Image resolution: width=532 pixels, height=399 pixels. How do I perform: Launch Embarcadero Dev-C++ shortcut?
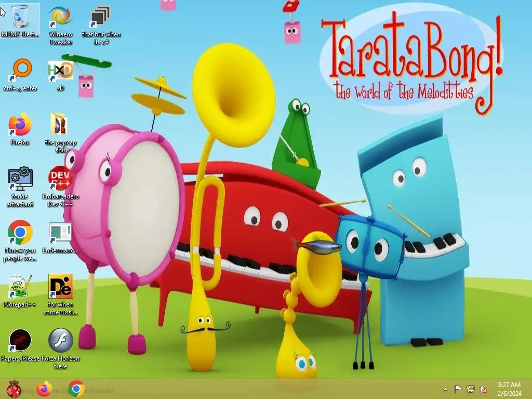click(x=60, y=186)
